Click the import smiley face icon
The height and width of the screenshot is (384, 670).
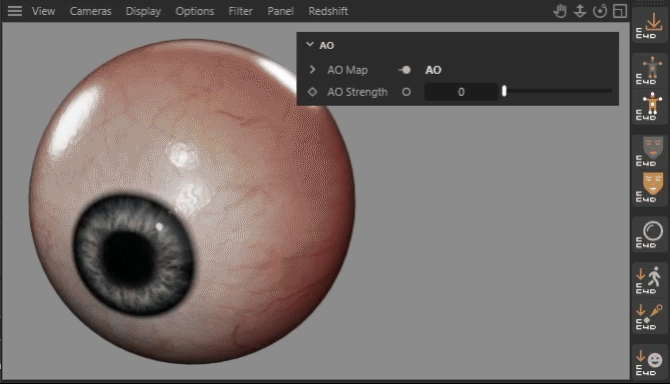tap(650, 362)
